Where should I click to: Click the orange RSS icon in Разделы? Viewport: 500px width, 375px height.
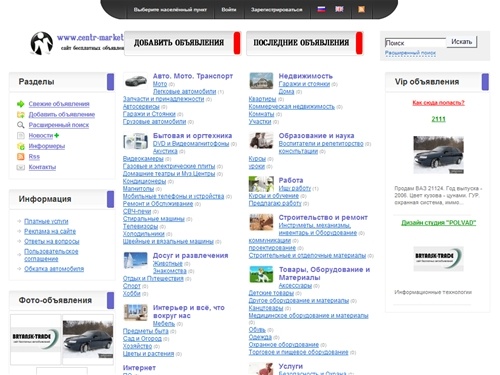(x=21, y=157)
